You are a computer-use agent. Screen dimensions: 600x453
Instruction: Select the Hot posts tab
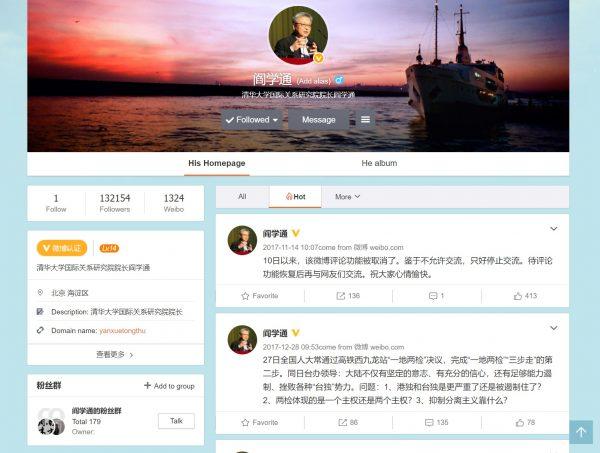point(295,197)
